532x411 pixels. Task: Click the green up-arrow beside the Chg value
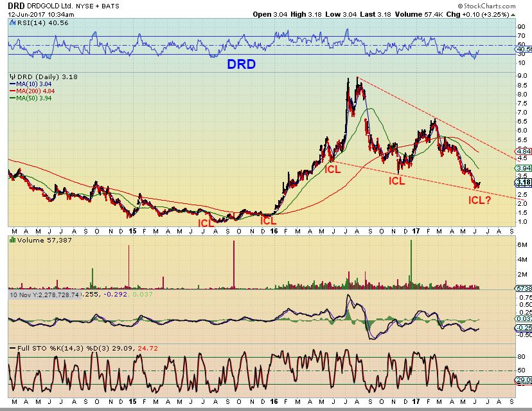[513, 15]
